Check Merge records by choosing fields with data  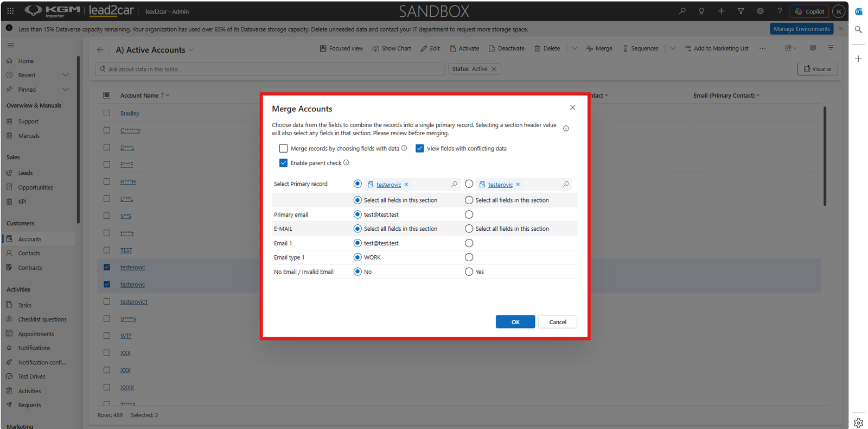(283, 148)
